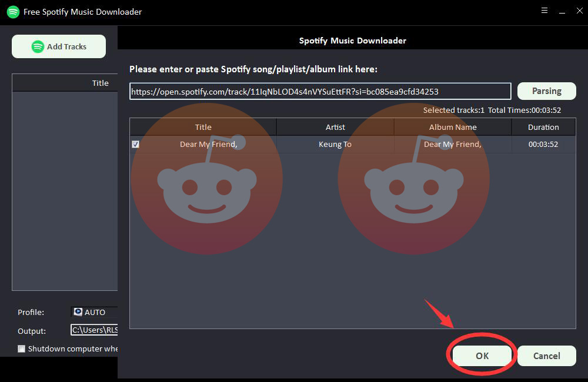
Task: Close the application window
Action: [x=579, y=11]
